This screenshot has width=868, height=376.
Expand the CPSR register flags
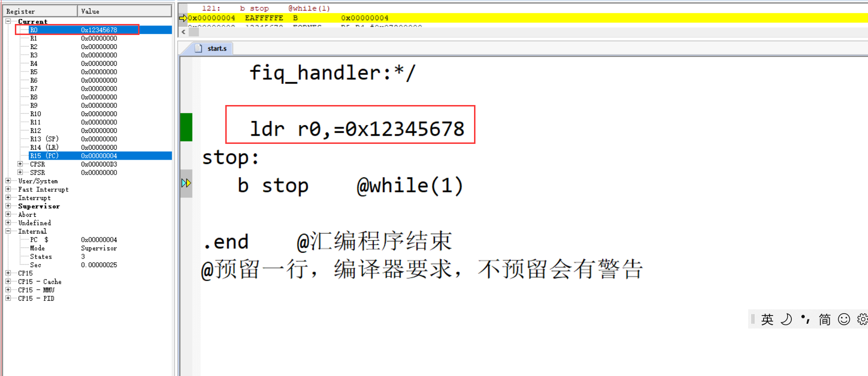tap(20, 164)
